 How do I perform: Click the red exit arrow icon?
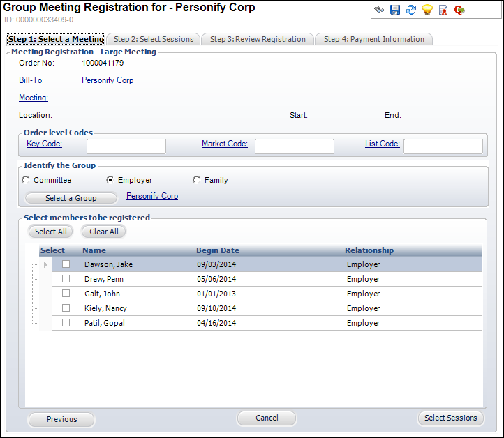pyautogui.click(x=459, y=10)
